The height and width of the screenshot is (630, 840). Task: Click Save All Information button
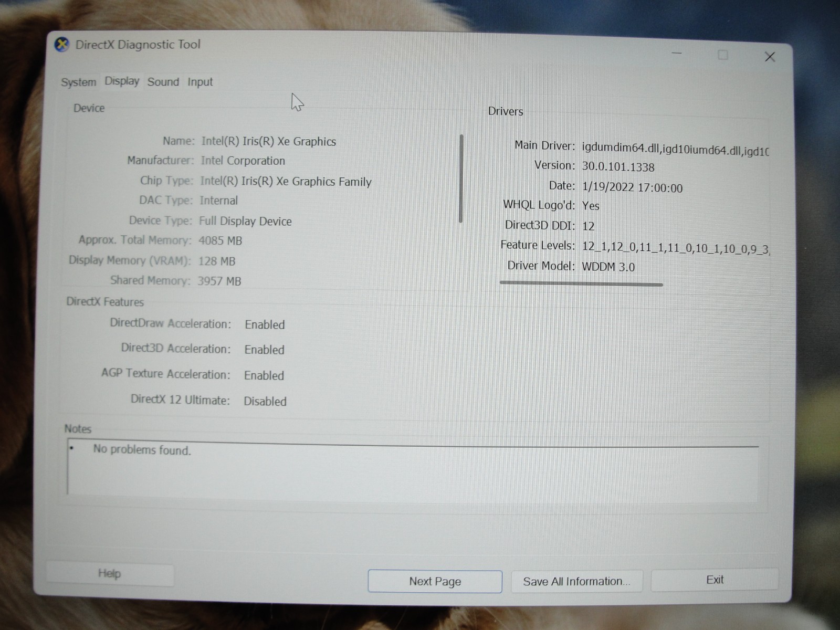click(576, 581)
